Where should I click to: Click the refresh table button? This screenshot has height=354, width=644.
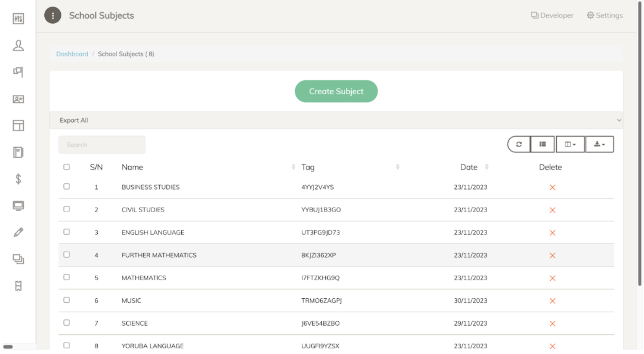pyautogui.click(x=519, y=144)
